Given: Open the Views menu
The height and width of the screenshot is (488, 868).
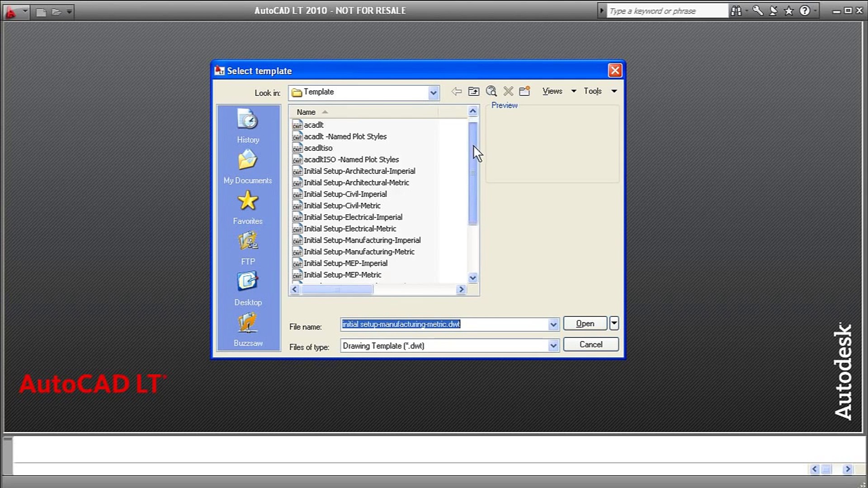Looking at the screenshot, I should [559, 91].
